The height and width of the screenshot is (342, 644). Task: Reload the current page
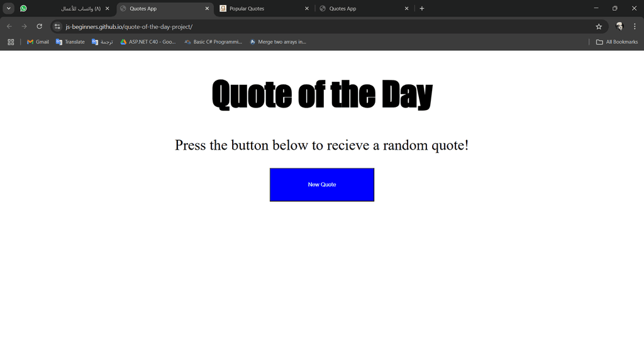(40, 26)
